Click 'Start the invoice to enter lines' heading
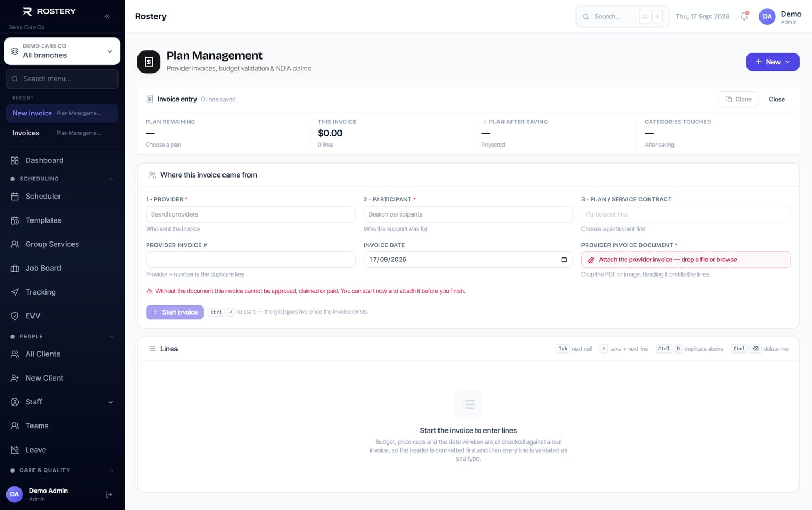Image resolution: width=812 pixels, height=510 pixels. pyautogui.click(x=468, y=431)
